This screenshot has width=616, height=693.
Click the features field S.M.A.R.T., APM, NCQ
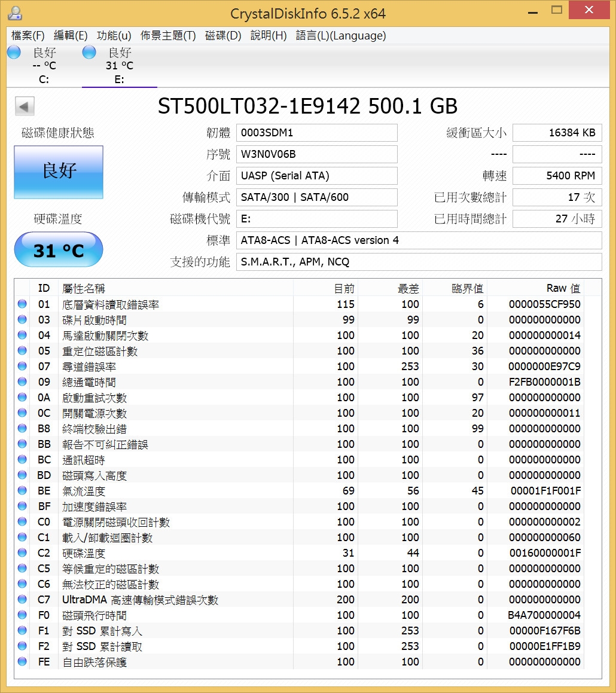[419, 262]
